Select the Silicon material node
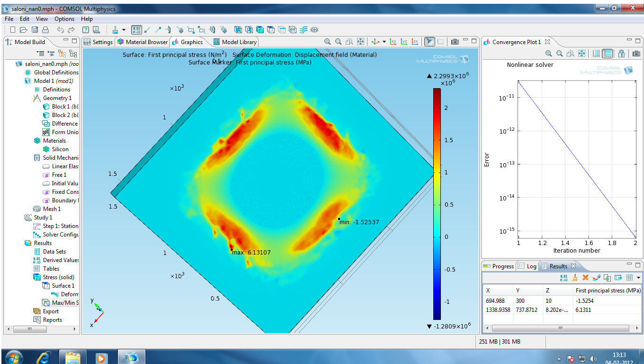Image resolution: width=644 pixels, height=364 pixels. click(60, 149)
